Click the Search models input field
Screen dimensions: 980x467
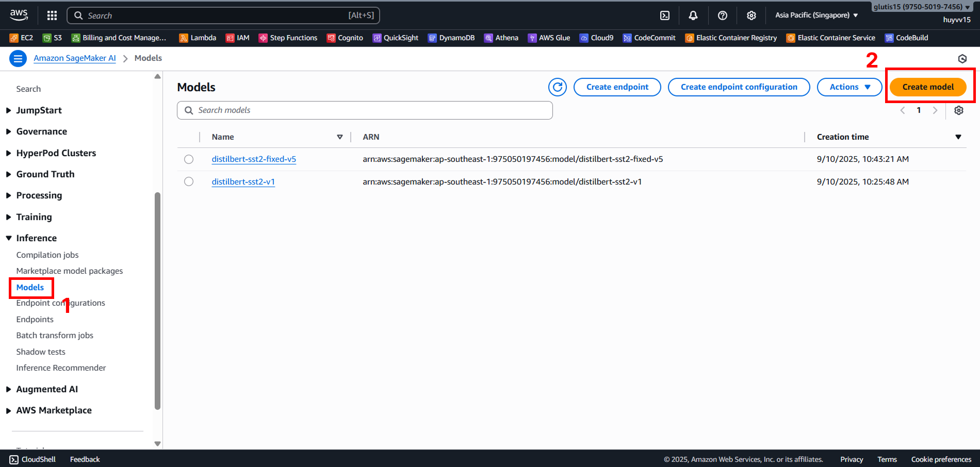pyautogui.click(x=365, y=110)
